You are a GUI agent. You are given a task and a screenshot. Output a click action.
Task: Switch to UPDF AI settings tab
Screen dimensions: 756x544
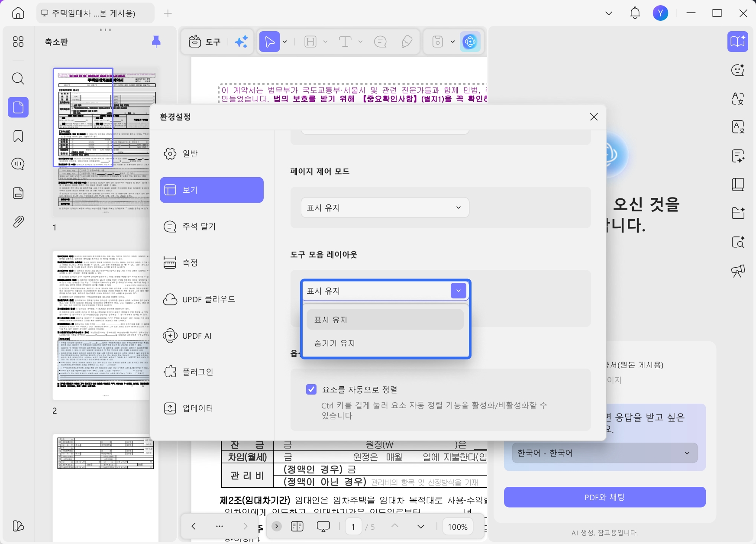[x=211, y=336]
